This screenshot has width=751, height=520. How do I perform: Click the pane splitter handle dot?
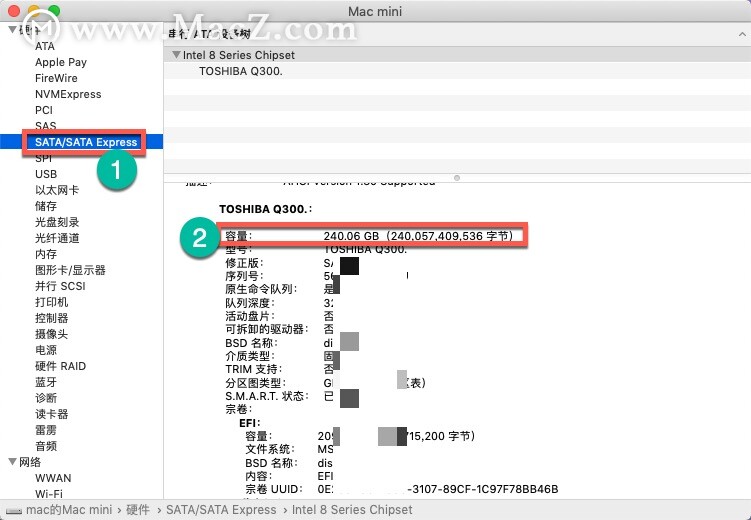pyautogui.click(x=457, y=178)
